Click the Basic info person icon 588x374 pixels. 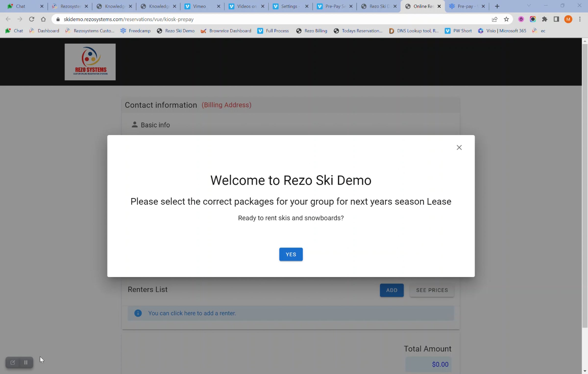pos(135,125)
